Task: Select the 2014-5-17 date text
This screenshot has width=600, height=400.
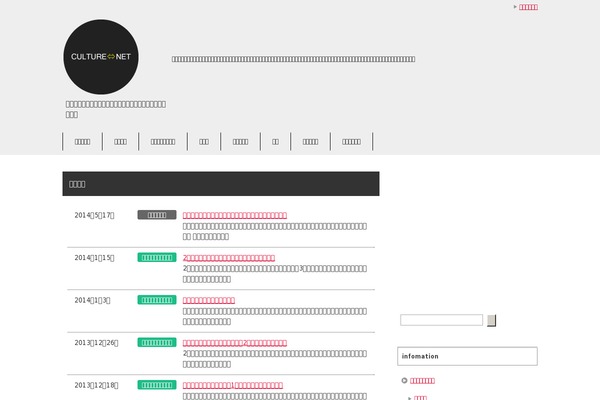Action: coord(94,215)
